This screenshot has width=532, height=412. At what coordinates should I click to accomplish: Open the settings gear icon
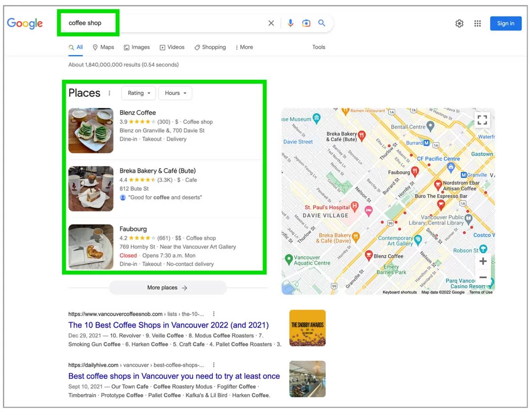459,24
